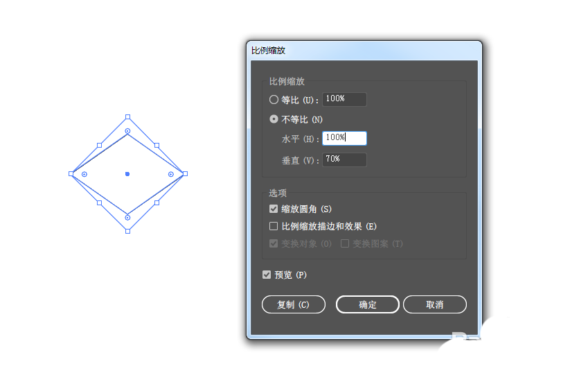Click the diamond's center point marker
This screenshot has width=588, height=380.
point(127,174)
